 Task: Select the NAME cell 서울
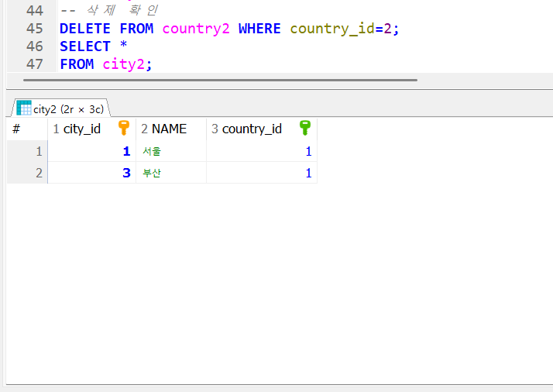coord(171,151)
